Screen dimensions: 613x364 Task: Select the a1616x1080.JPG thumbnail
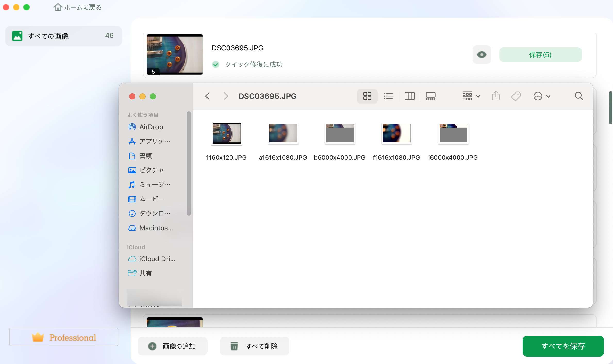tap(283, 133)
